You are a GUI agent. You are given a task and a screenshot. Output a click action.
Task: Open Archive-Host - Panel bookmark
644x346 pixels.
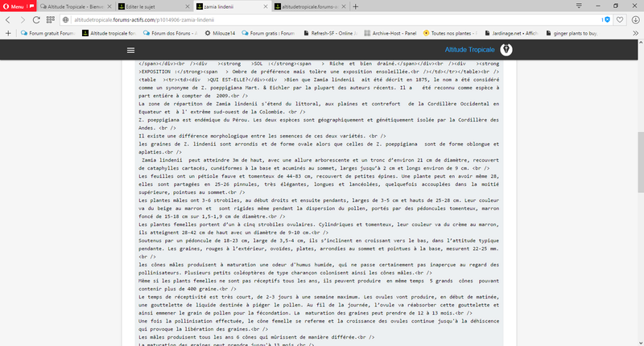pyautogui.click(x=390, y=33)
